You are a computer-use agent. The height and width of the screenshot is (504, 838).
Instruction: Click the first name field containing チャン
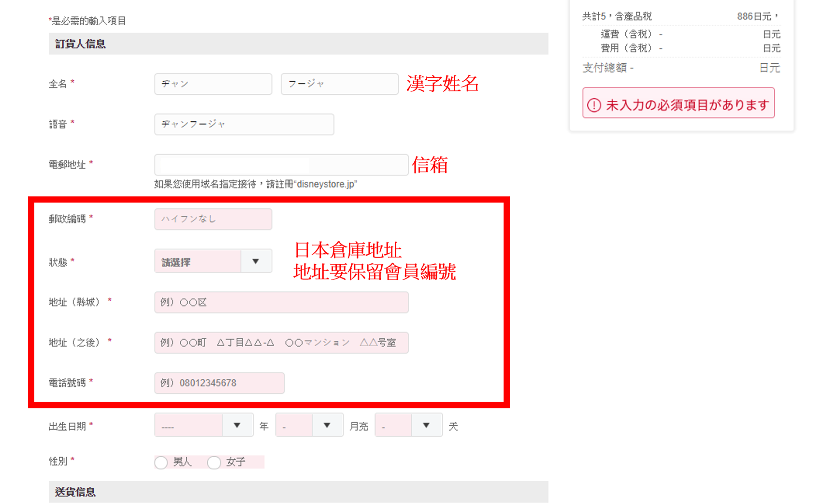pos(213,84)
